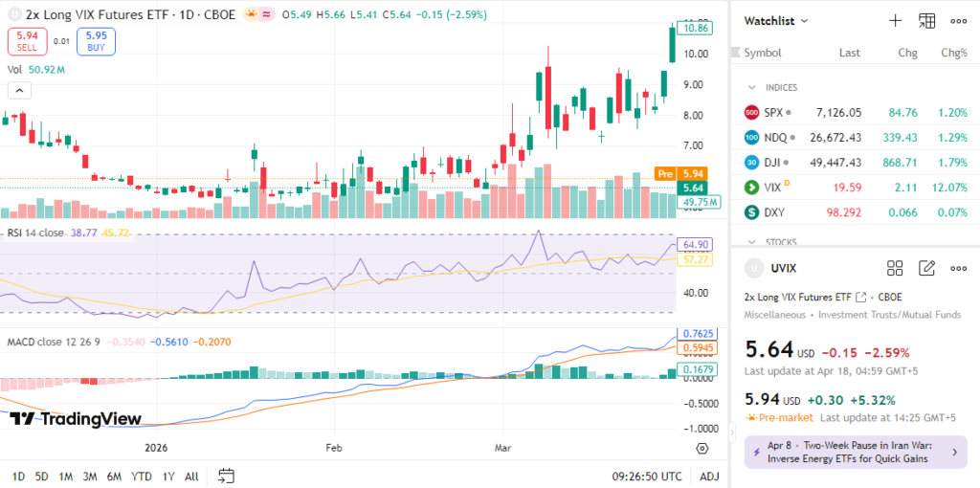Screen dimensions: 980x488
Task: Click the BUY 5.95 button
Action: click(x=96, y=40)
